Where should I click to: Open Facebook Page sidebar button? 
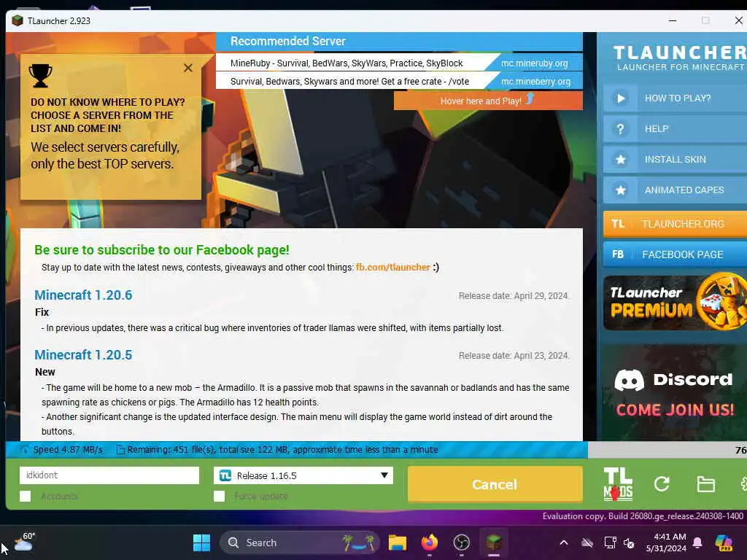pos(675,254)
